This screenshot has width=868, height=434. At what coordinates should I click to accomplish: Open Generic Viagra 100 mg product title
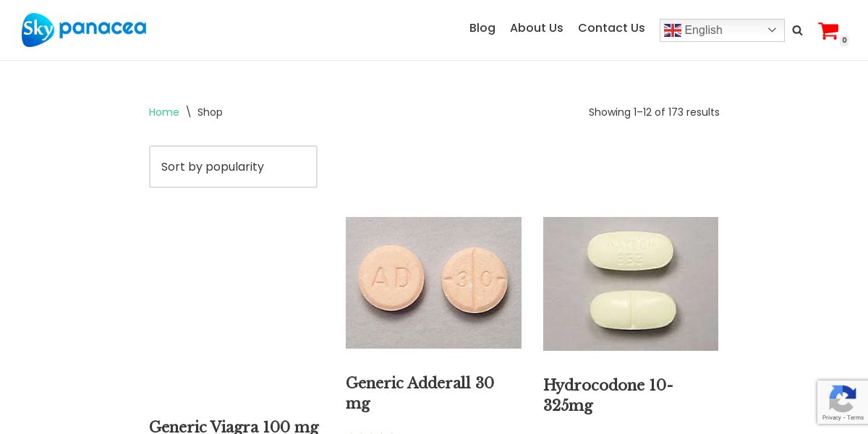(234, 427)
